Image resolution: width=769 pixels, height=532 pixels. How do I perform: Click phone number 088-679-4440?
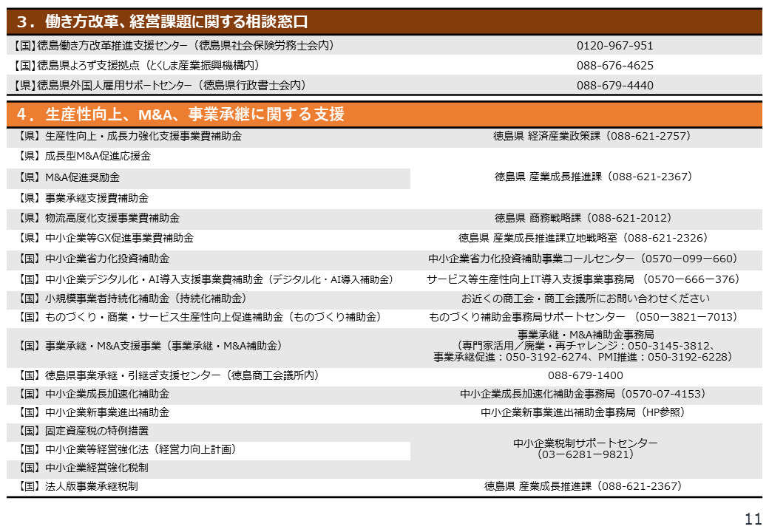615,86
